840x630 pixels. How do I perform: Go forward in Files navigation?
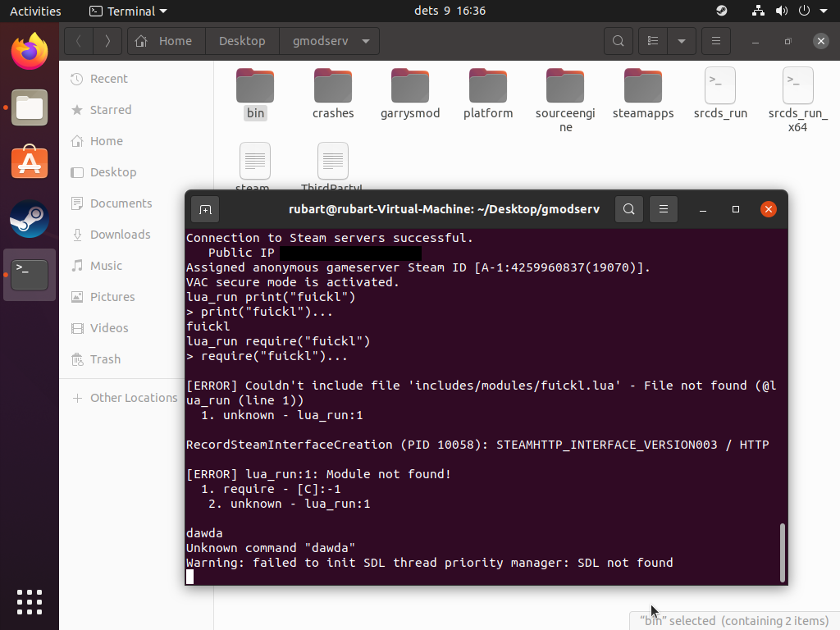tap(107, 41)
